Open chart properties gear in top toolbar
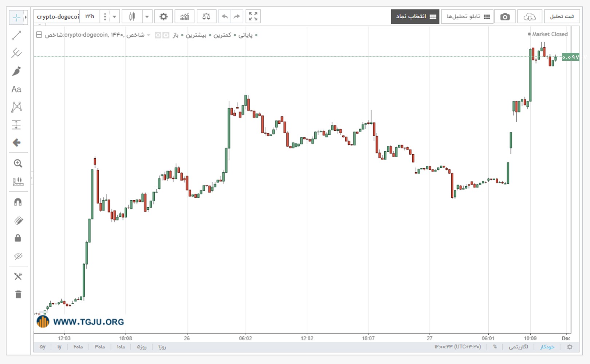 [x=164, y=16]
